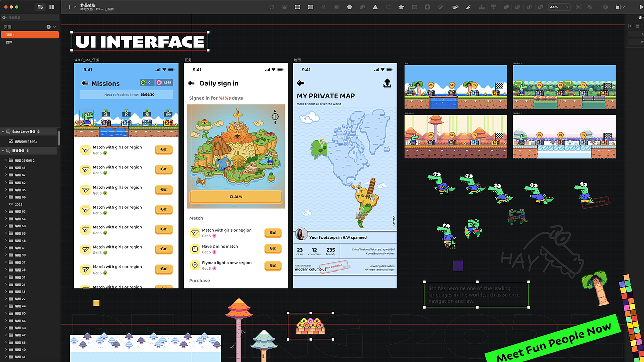Collapse the 画板备份 16 artboard
The image size is (644, 362).
[3, 151]
